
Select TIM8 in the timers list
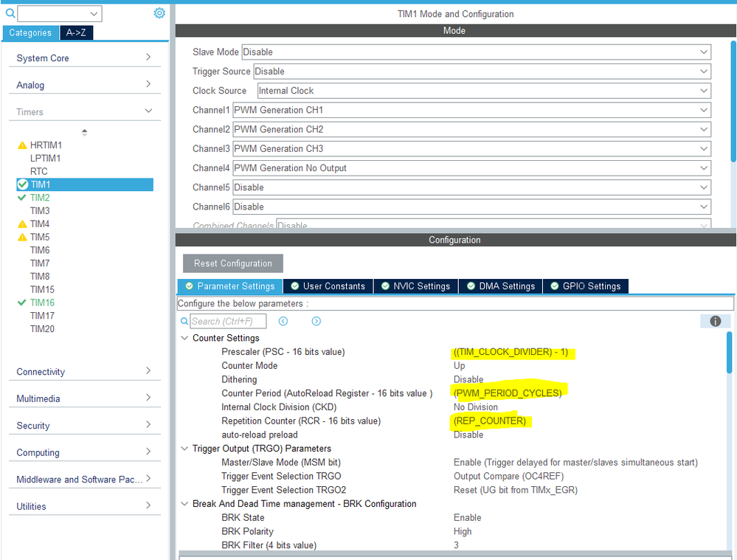[40, 277]
